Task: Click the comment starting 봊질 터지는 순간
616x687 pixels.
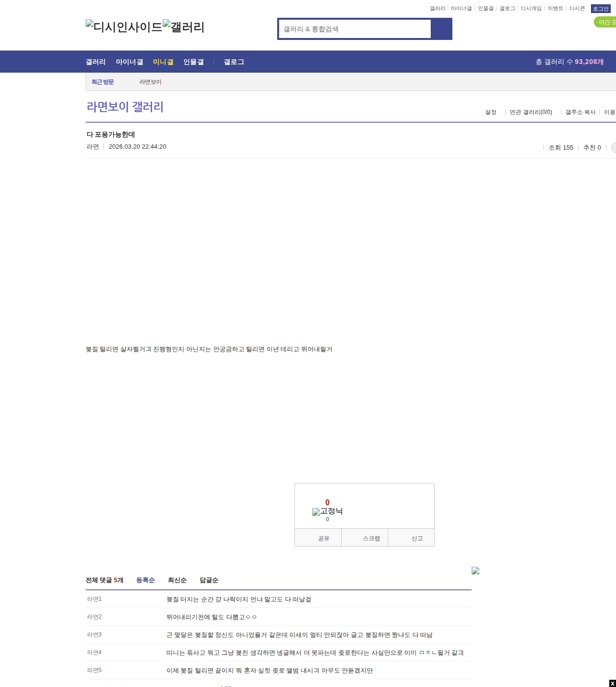Action: point(239,599)
